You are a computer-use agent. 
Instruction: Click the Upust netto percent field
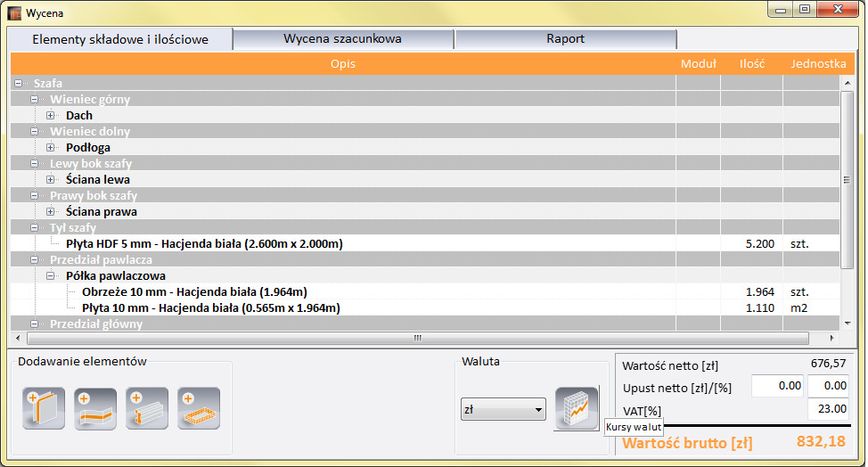829,386
